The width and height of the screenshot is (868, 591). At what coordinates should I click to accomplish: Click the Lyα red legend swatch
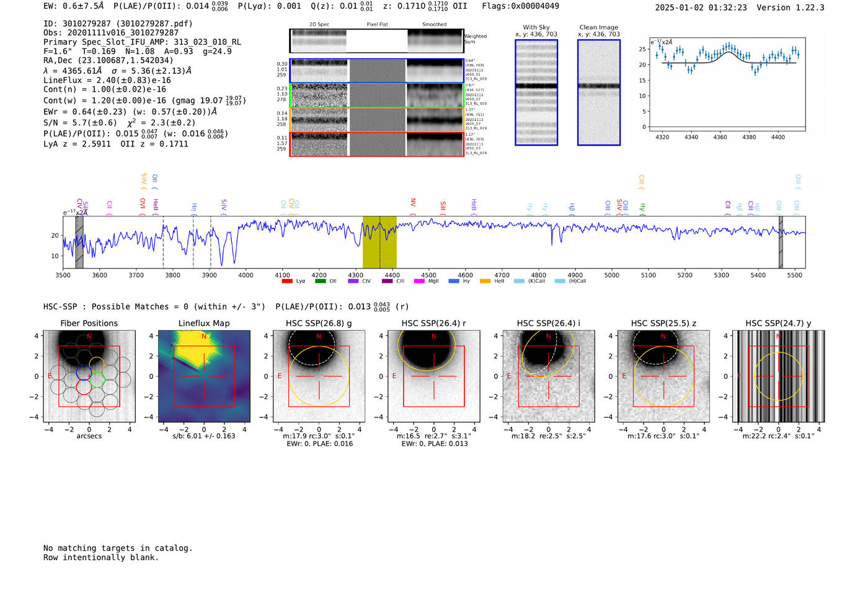click(287, 281)
